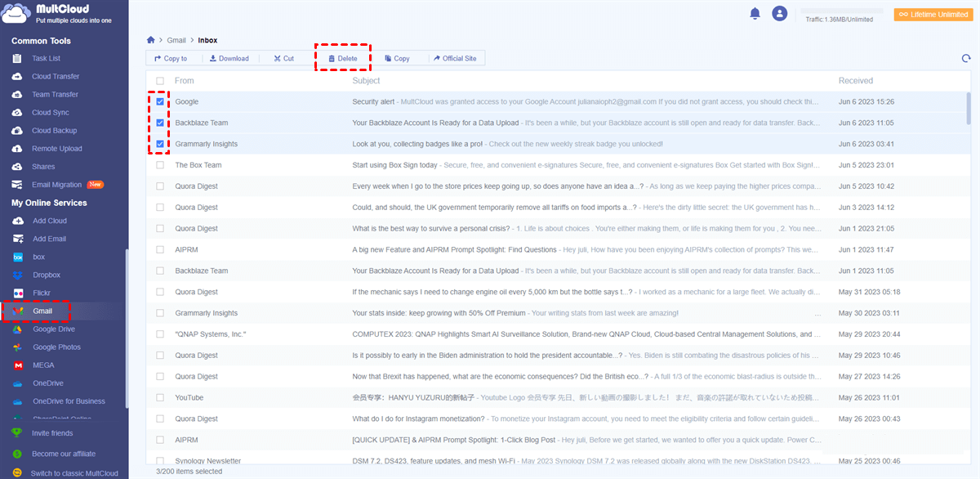Screen dimensions: 980x479
Task: Check the QNAP Systems email checkbox
Action: tap(160, 334)
